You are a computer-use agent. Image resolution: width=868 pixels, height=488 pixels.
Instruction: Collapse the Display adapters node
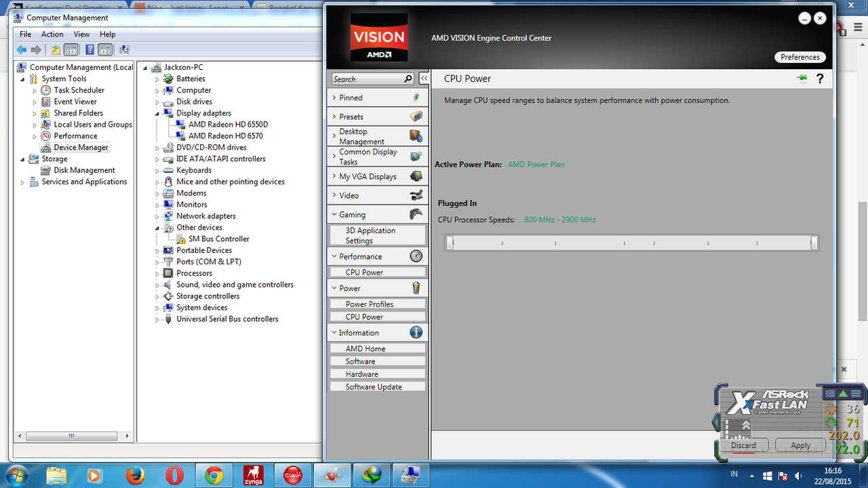tap(157, 113)
